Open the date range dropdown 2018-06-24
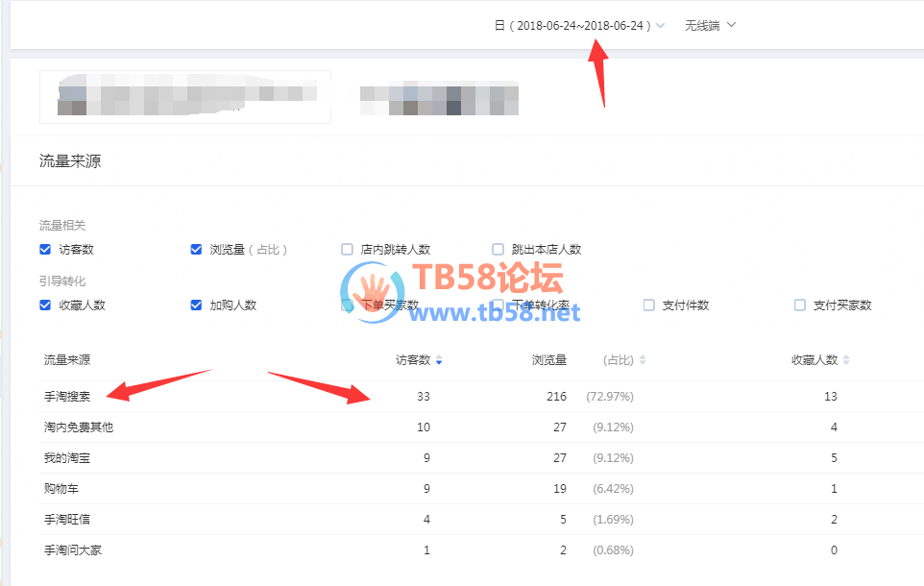This screenshot has height=586, width=924. click(x=579, y=26)
